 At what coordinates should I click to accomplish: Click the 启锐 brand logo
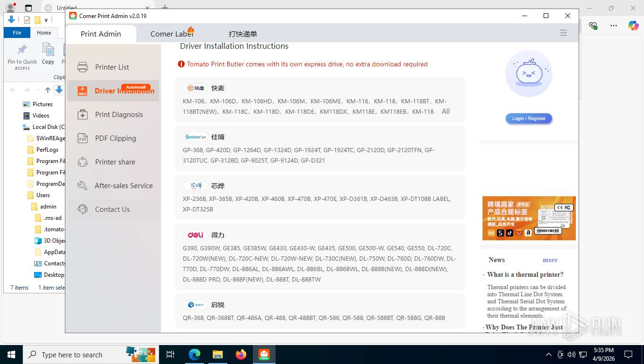[x=196, y=305]
